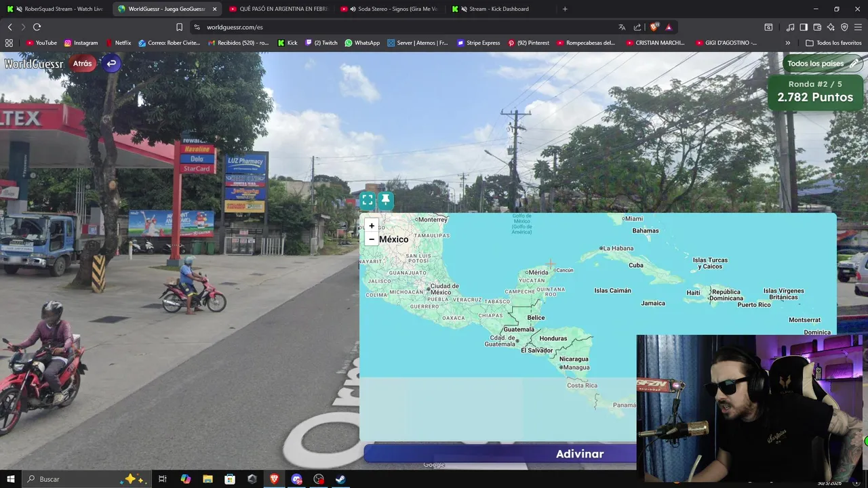Open Netflix bookmark
Viewport: 868px width, 488px height.
click(118, 43)
